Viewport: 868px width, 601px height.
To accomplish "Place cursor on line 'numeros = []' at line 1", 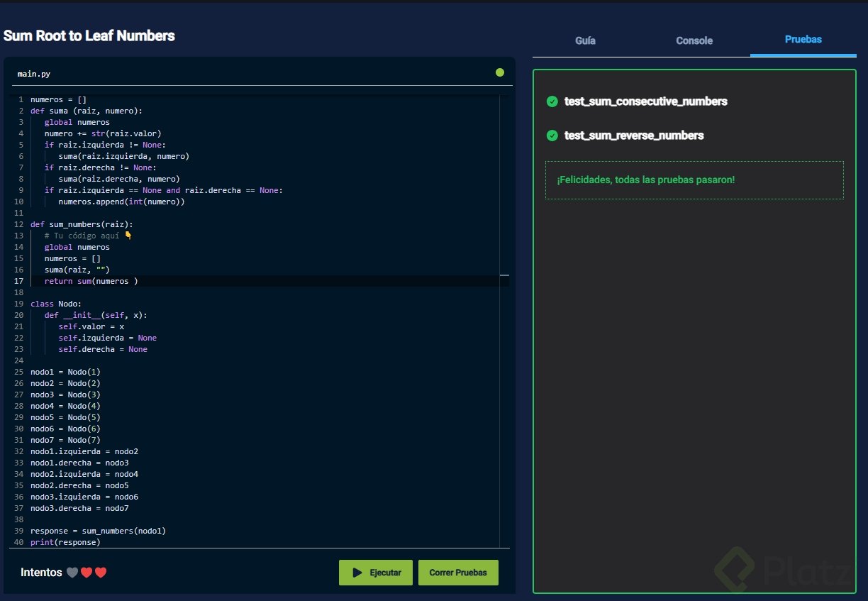I will coord(58,99).
